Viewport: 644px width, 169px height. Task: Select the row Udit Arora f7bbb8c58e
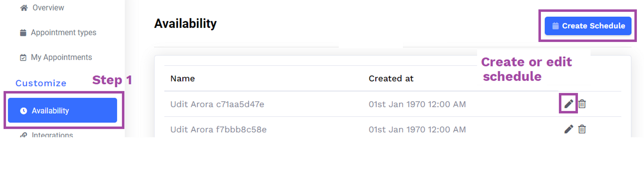(x=393, y=128)
